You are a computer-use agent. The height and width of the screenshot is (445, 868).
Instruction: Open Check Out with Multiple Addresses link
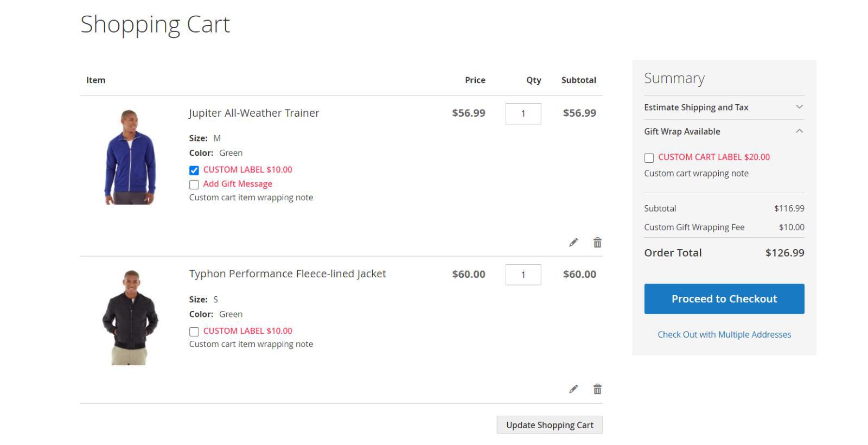[x=724, y=334]
